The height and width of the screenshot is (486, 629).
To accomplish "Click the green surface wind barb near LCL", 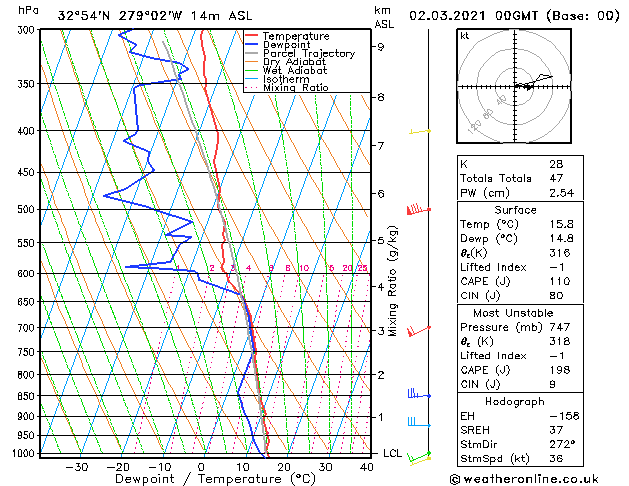I will coord(419,456).
